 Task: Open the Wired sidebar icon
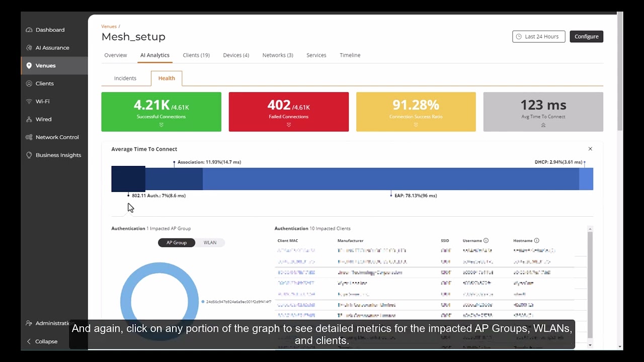click(29, 119)
